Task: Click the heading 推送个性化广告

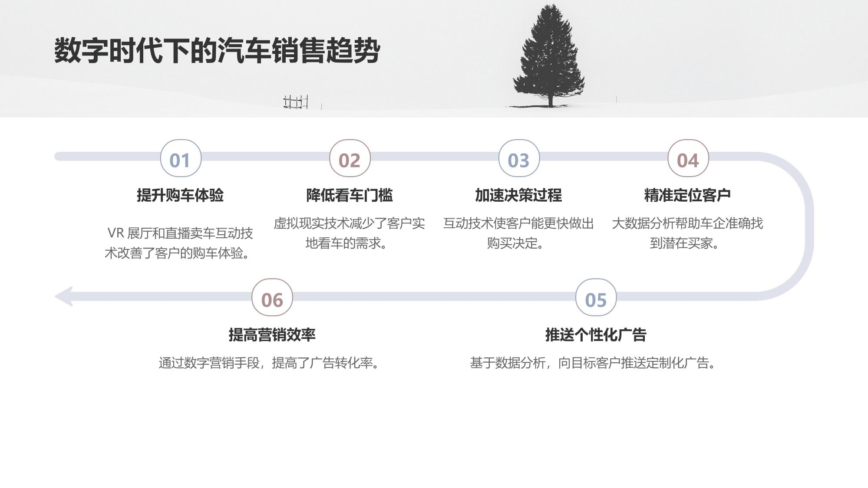Action: (x=596, y=334)
